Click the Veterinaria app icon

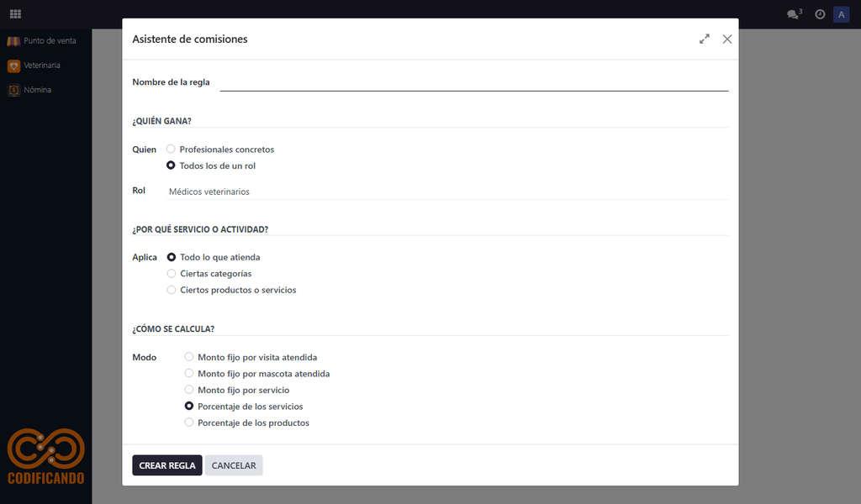[x=13, y=66]
